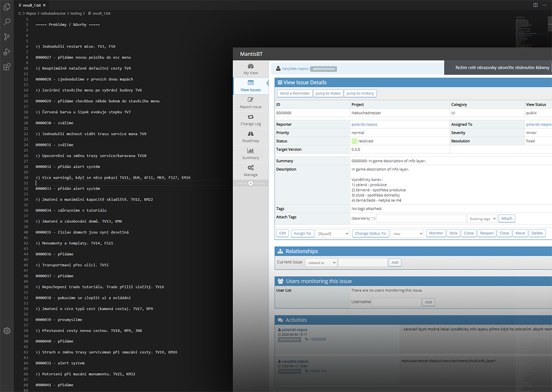The height and width of the screenshot is (392, 552).
Task: Click the Attach tags button
Action: pos(507,219)
